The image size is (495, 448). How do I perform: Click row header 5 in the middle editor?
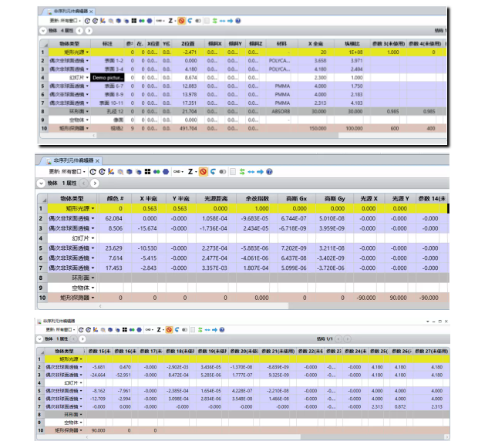click(42, 248)
